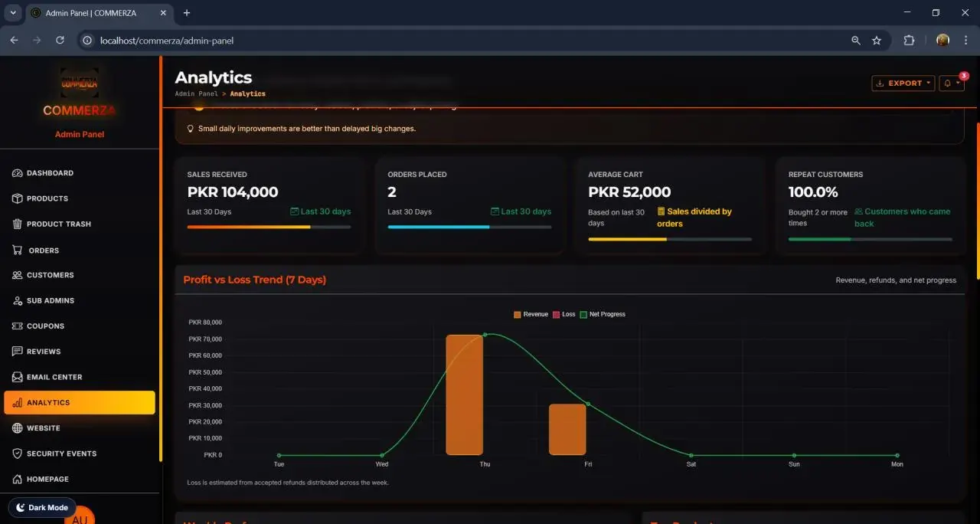Toggle Net Progress legend in chart
The height and width of the screenshot is (524, 980).
pyautogui.click(x=603, y=314)
